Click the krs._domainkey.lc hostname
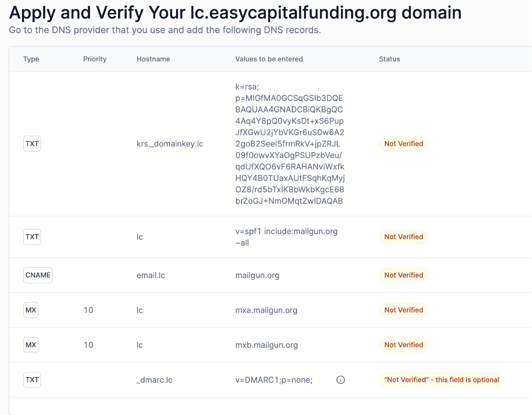The width and height of the screenshot is (532, 415). 170,144
